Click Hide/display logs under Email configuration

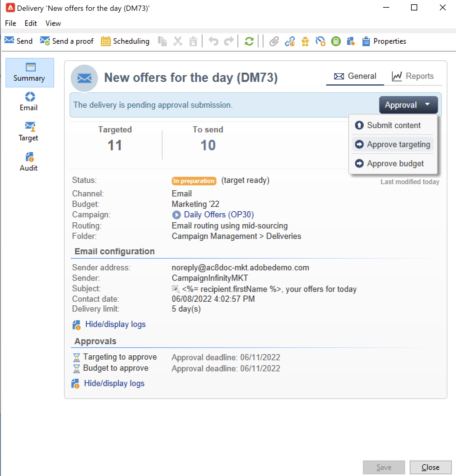pyautogui.click(x=115, y=324)
